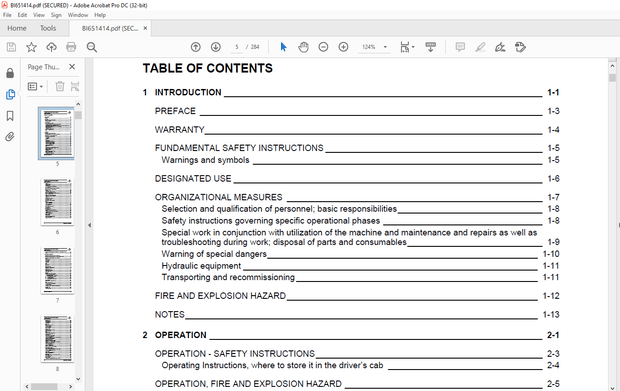Close the Page Thumbnails panel
This screenshot has width=620, height=391.
[x=72, y=67]
